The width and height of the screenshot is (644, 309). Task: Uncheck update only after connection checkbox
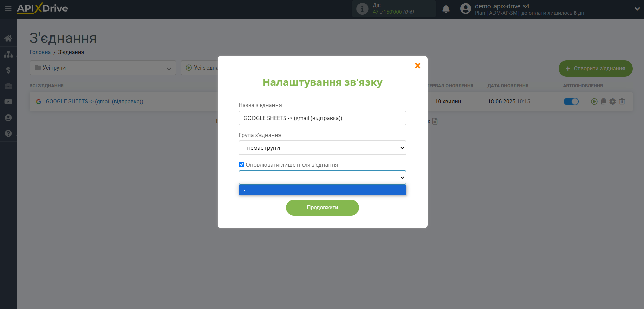tap(242, 164)
